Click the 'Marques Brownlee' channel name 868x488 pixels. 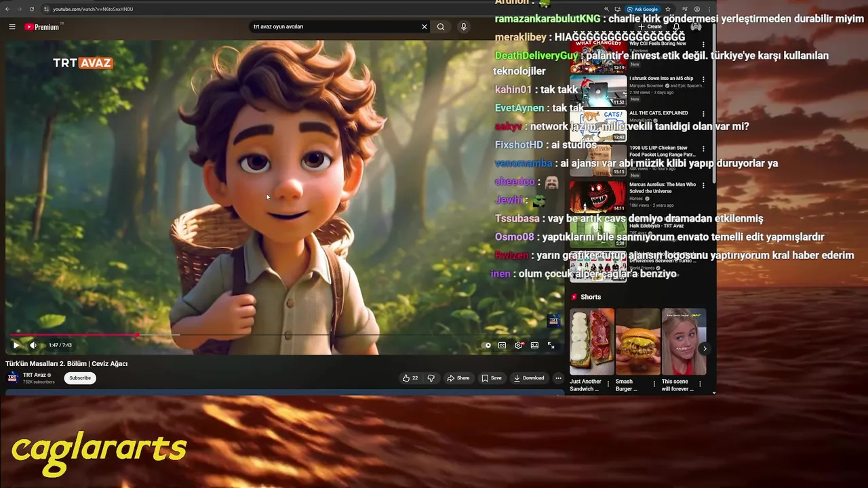[646, 86]
